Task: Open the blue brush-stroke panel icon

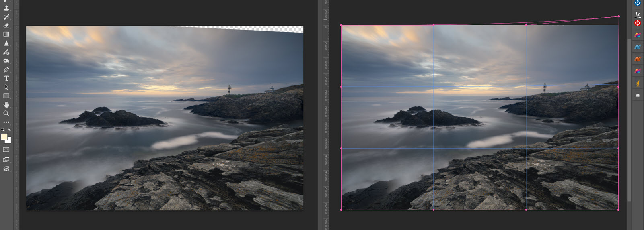Action: click(638, 47)
